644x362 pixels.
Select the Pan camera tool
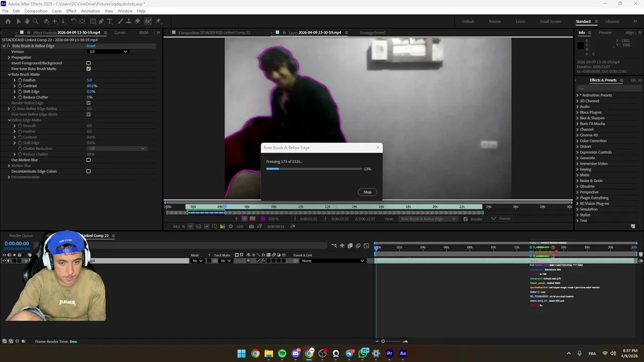coord(55,21)
